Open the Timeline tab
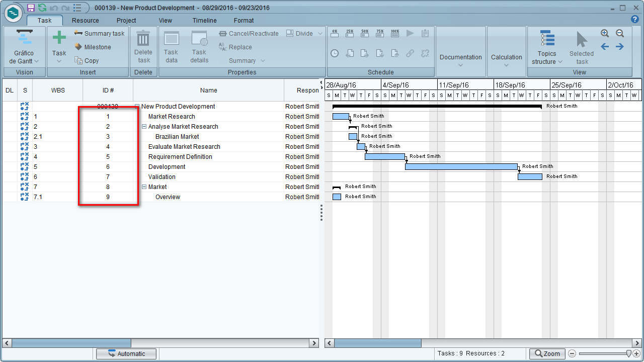Image resolution: width=644 pixels, height=362 pixels. click(204, 21)
